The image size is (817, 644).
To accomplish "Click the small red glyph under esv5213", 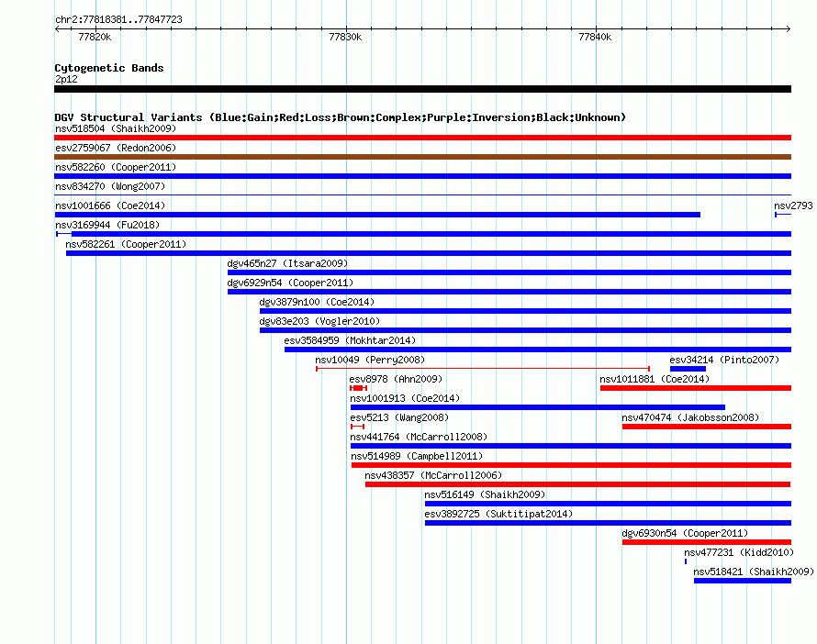I will point(357,427).
